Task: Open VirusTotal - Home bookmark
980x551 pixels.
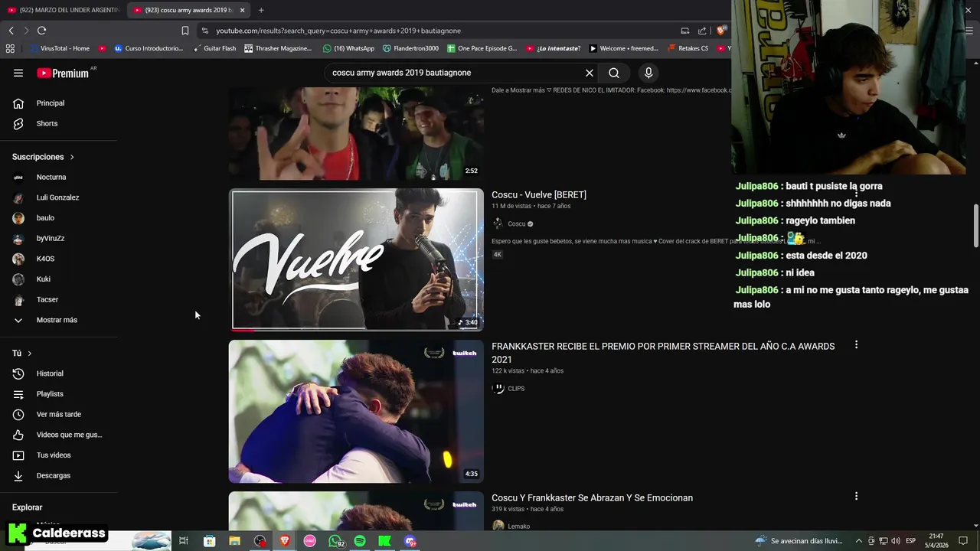Action: (x=60, y=48)
